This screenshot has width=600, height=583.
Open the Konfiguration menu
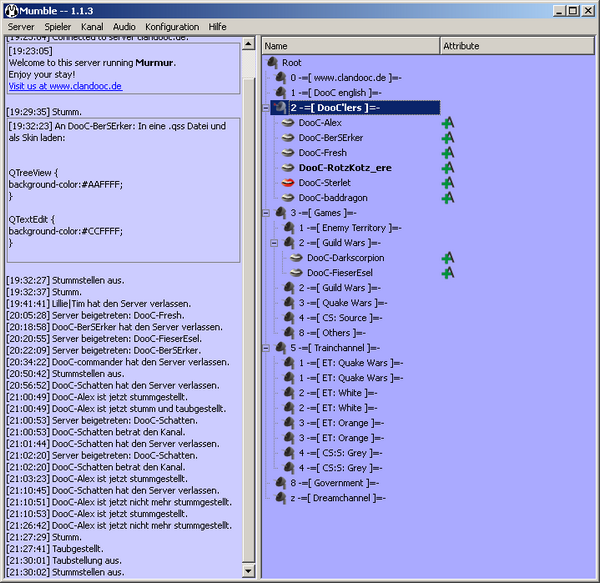coord(172,27)
